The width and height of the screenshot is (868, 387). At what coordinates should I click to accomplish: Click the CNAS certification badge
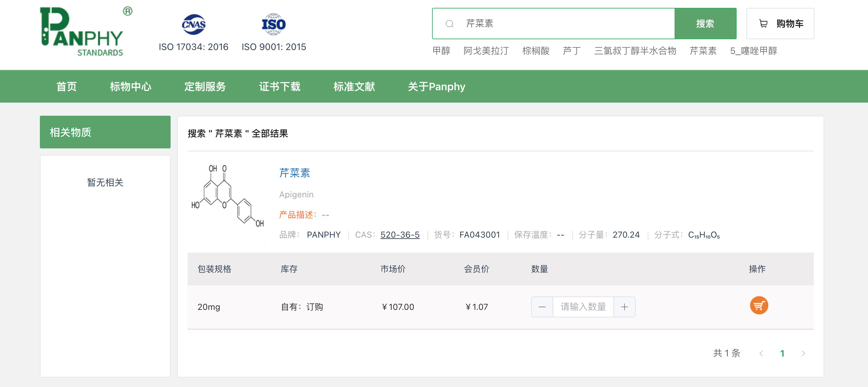click(x=194, y=24)
